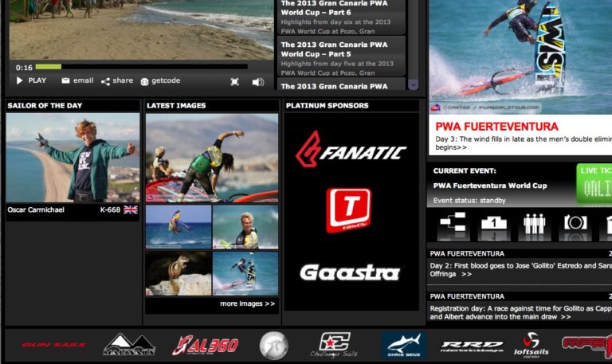Mute the video with the speaker icon
This screenshot has width=612, height=364.
coord(257,81)
